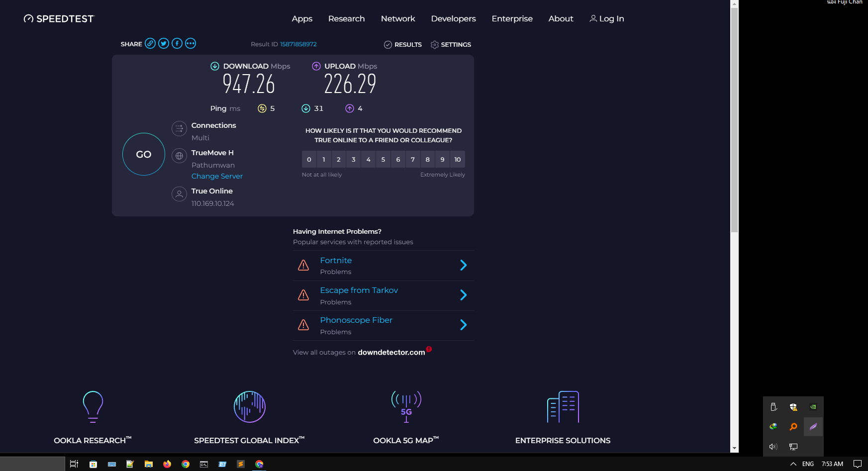Open Command Prompt from taskbar

[x=204, y=464]
